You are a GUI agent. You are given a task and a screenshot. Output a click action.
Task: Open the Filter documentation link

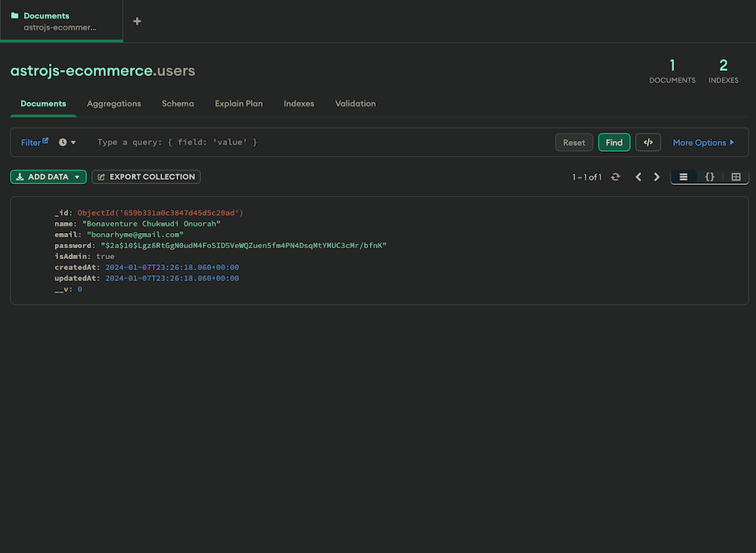35,142
